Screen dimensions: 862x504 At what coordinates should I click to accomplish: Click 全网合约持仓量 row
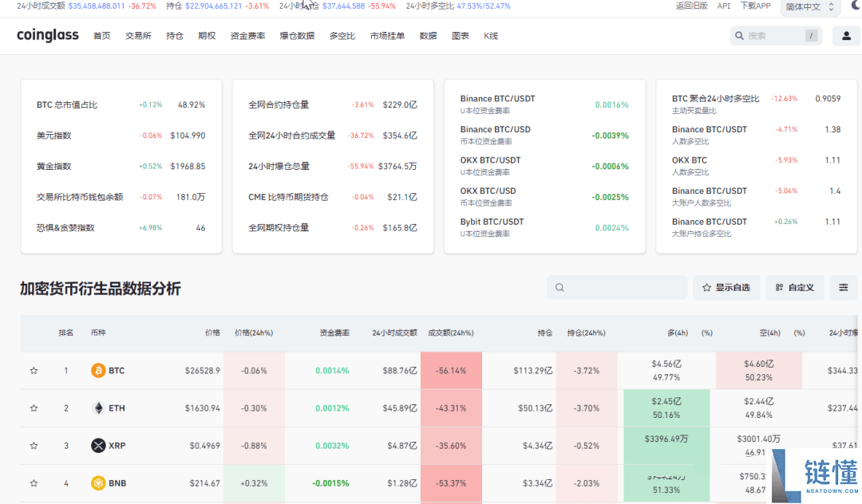tap(333, 104)
